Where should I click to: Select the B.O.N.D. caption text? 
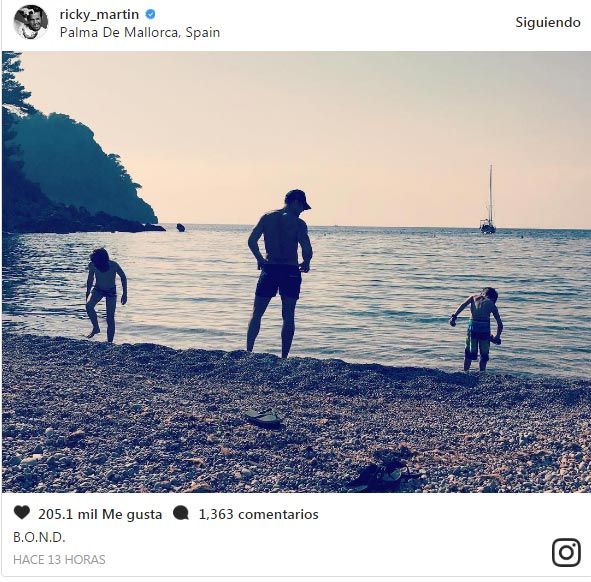point(39,537)
